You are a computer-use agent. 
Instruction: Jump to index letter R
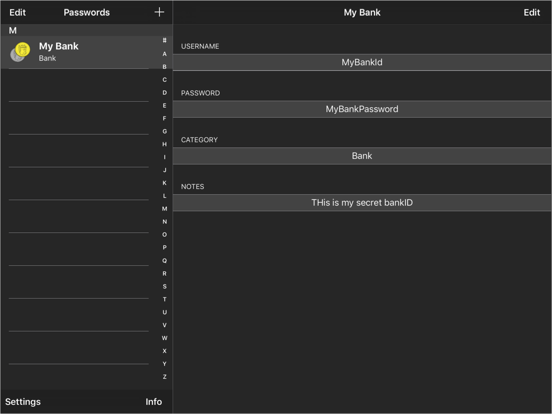point(164,274)
